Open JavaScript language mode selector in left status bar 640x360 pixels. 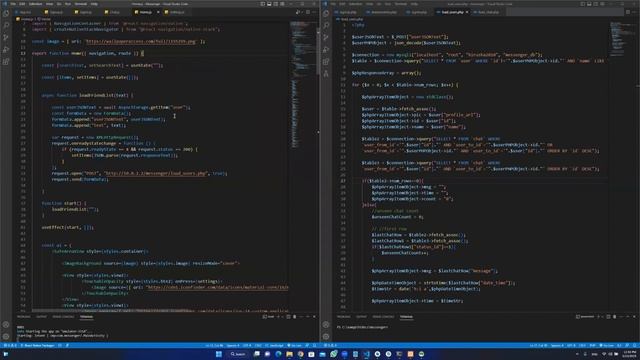point(274,346)
